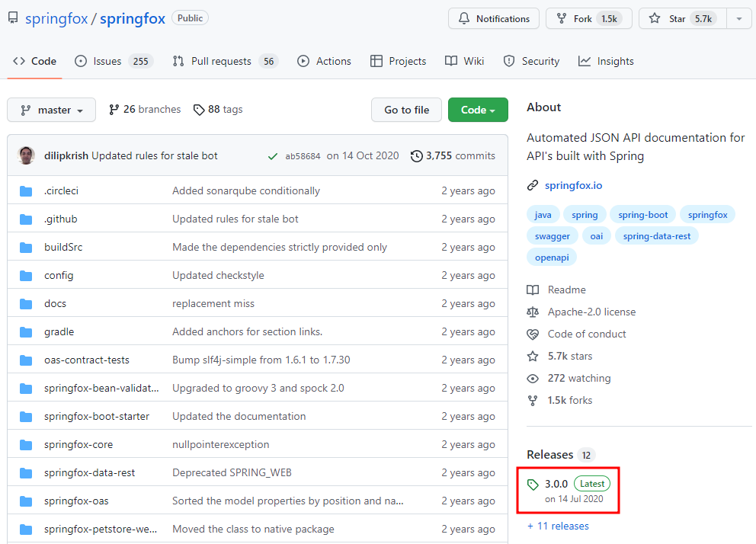
Task: Click the folder icon for springfox-data-rest
Action: point(26,473)
